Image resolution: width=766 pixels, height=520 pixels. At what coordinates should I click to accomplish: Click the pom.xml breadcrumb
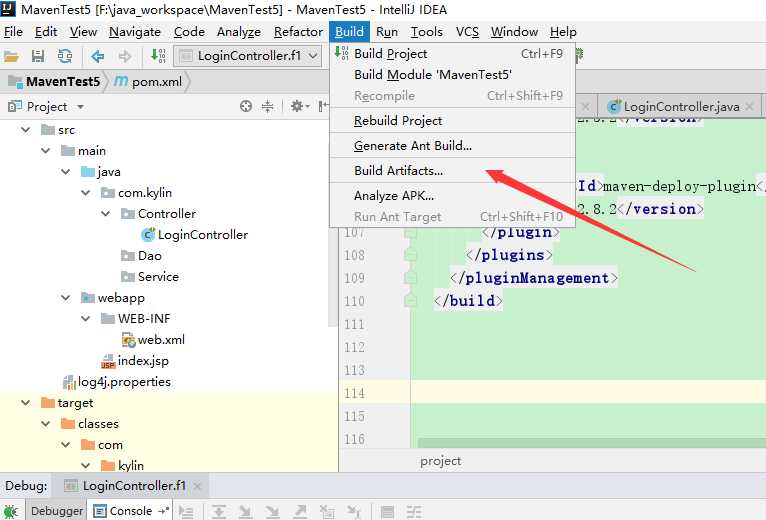point(148,82)
